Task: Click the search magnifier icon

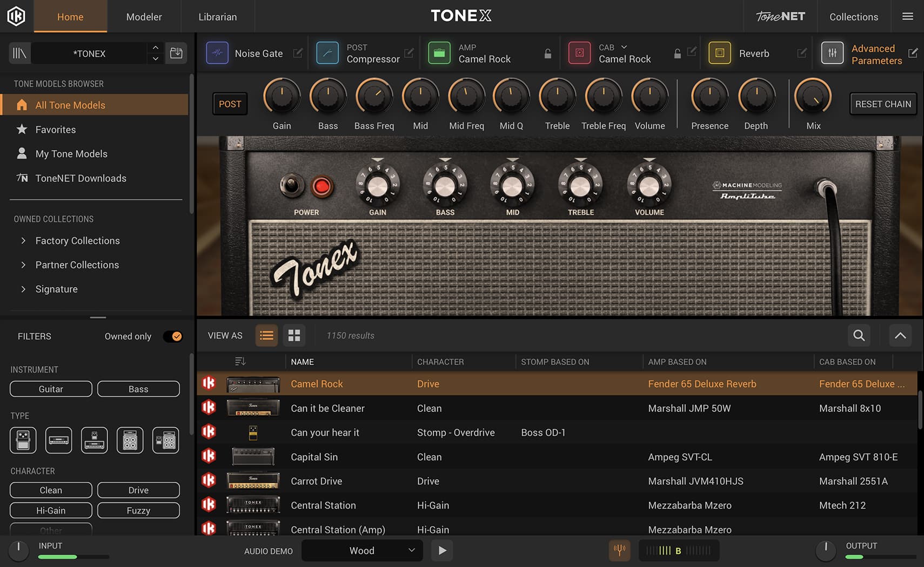Action: (859, 335)
